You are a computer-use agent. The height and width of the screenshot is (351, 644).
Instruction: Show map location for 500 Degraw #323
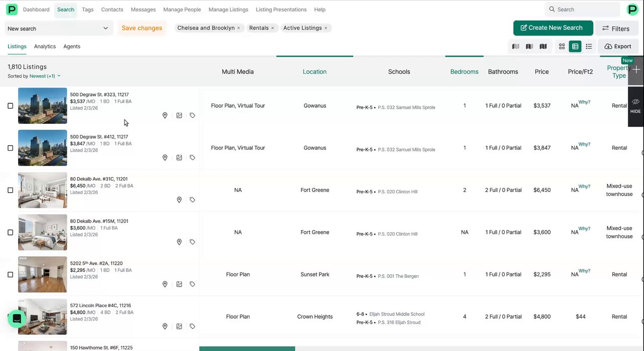(165, 115)
